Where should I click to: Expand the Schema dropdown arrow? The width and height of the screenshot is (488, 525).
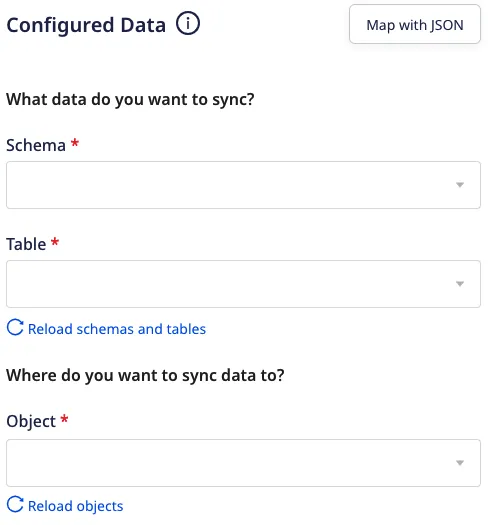point(460,185)
